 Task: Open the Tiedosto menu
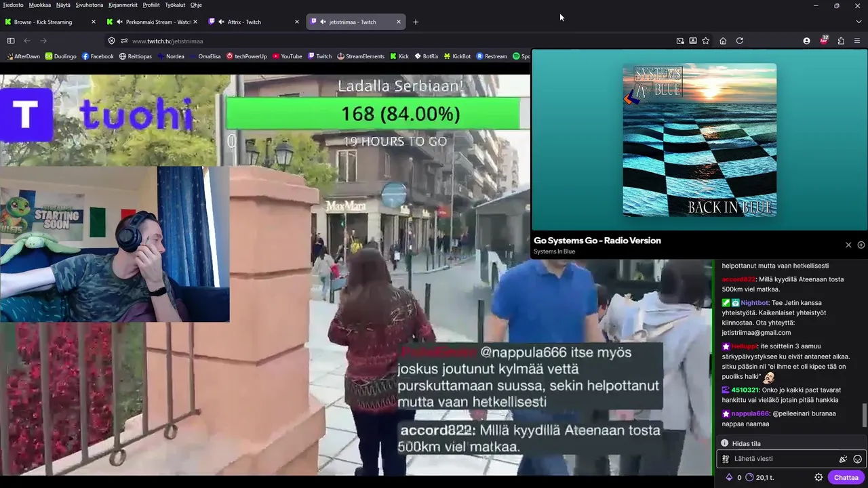click(13, 5)
